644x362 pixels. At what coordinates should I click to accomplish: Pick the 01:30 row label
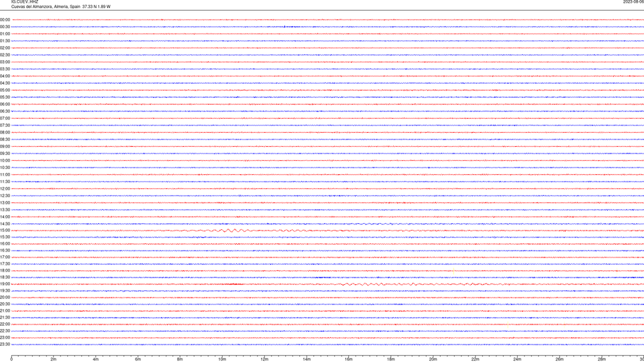(5, 41)
